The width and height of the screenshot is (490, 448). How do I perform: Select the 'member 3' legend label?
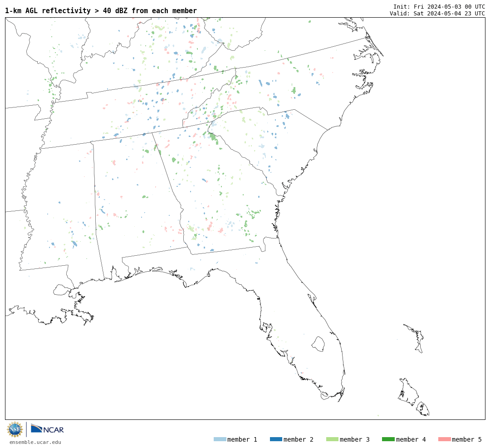tap(355, 439)
